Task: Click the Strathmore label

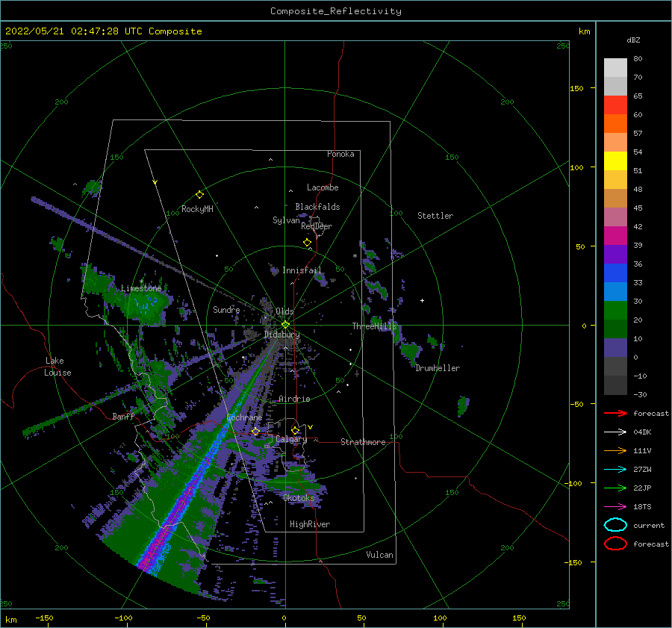Action: tap(363, 442)
